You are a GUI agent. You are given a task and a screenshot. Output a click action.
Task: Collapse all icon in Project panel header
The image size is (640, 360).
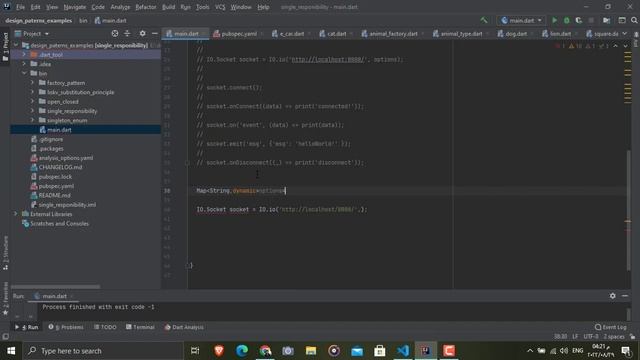(127, 33)
